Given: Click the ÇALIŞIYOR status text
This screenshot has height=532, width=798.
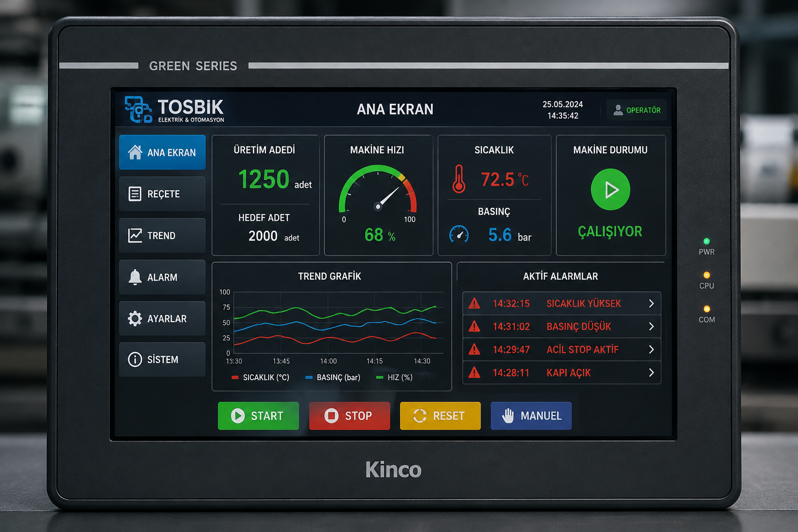Looking at the screenshot, I should click(x=610, y=231).
